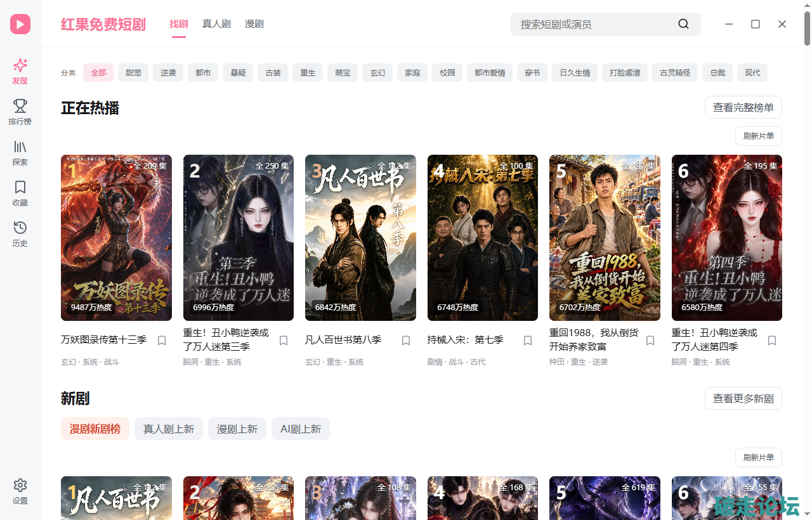Filter by 都市爱情 category

click(490, 73)
